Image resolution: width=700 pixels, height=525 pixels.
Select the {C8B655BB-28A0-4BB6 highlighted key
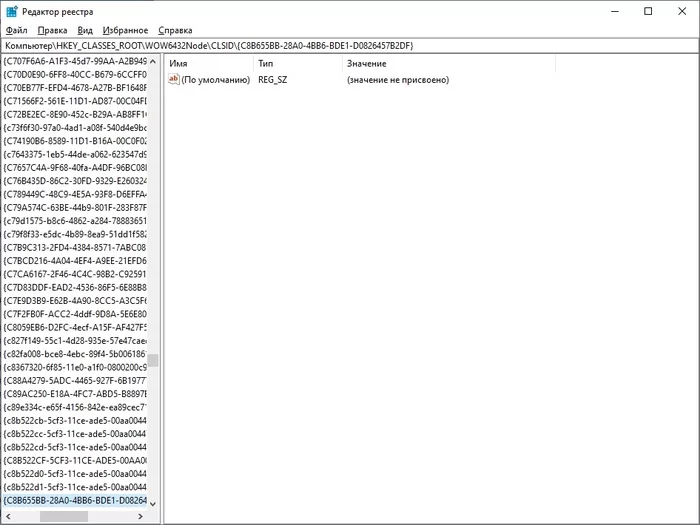[74, 500]
